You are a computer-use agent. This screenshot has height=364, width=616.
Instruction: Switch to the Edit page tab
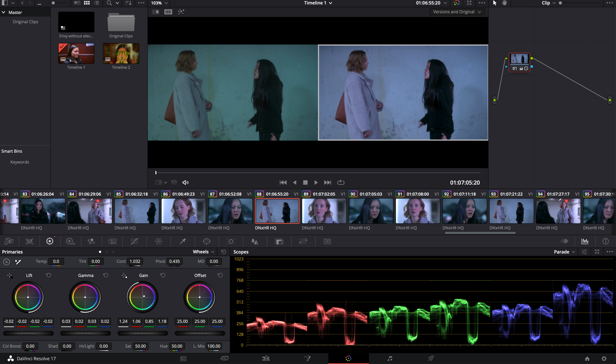266,358
